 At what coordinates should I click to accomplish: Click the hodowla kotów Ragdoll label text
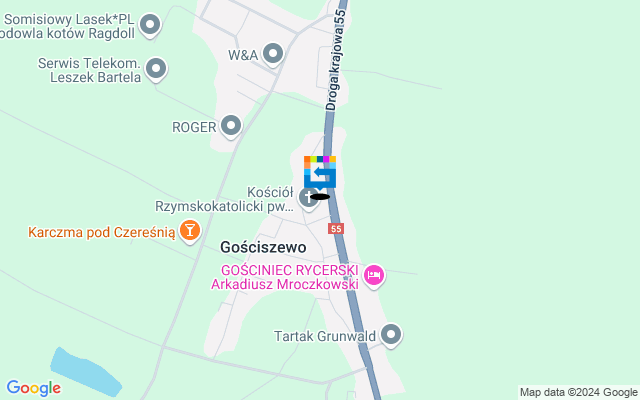[x=67, y=33]
